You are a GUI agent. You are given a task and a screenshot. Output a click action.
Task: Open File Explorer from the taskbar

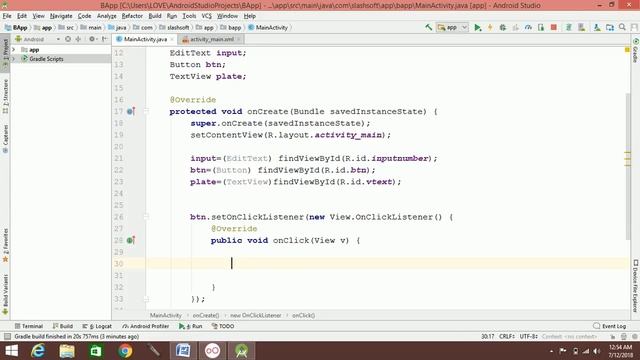click(67, 351)
